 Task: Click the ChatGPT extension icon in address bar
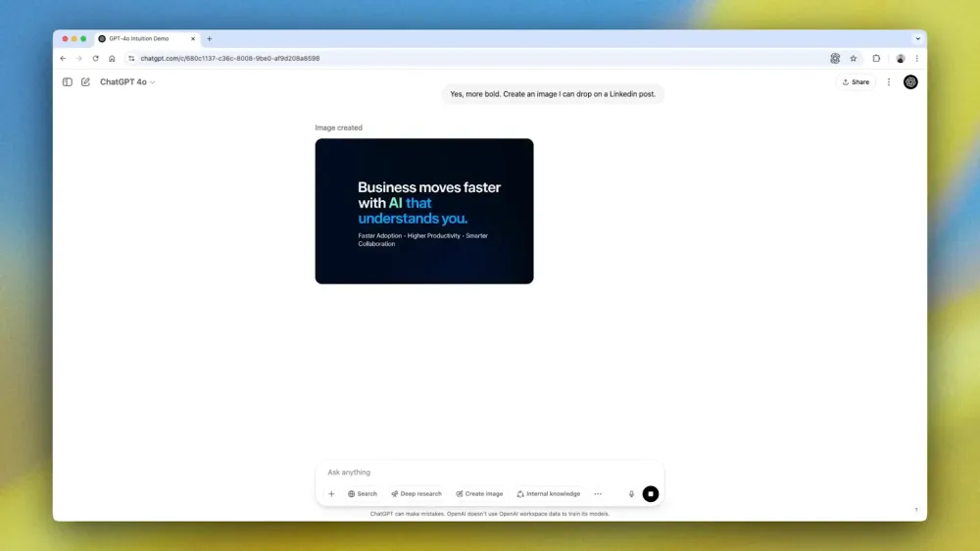tap(835, 58)
